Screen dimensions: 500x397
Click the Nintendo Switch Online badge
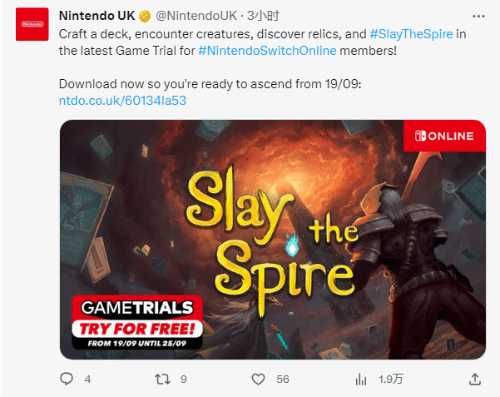[x=444, y=136]
